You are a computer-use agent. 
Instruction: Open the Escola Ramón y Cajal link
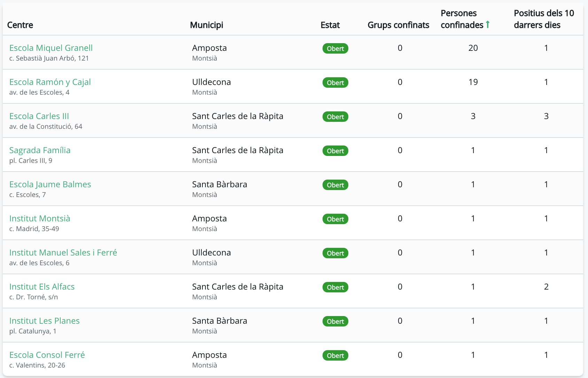click(x=50, y=82)
